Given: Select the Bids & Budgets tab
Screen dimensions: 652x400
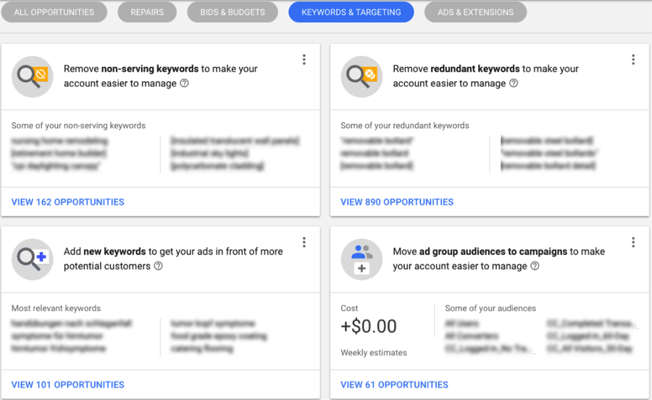Looking at the screenshot, I should tap(232, 13).
